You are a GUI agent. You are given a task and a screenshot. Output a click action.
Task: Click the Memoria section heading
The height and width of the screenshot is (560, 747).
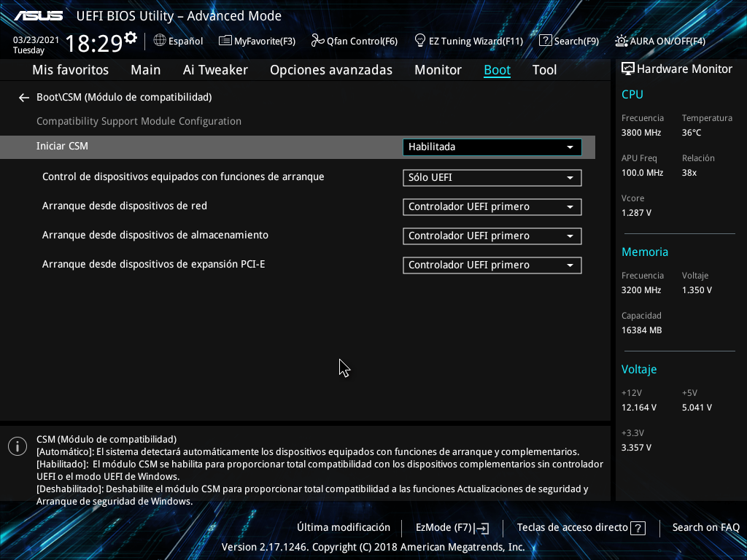coord(645,252)
